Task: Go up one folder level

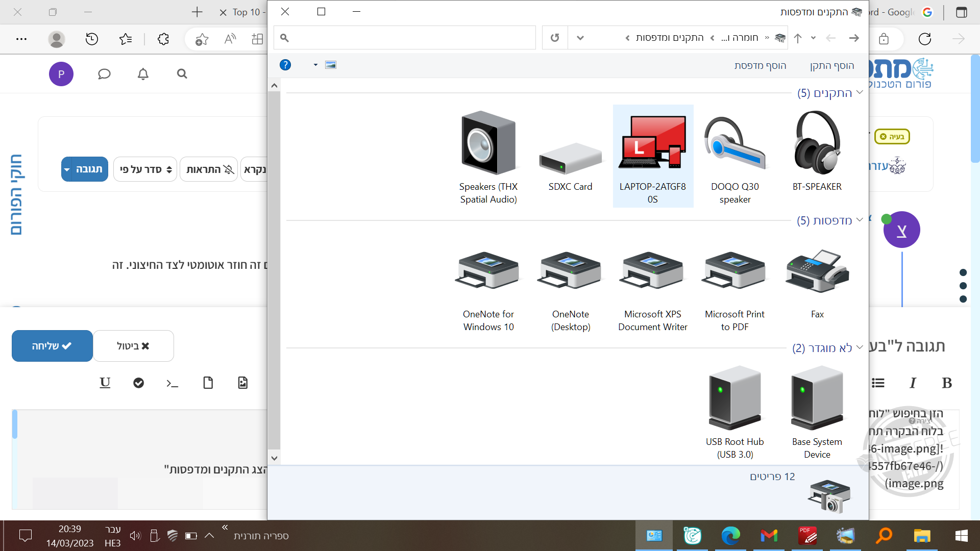Action: click(798, 38)
